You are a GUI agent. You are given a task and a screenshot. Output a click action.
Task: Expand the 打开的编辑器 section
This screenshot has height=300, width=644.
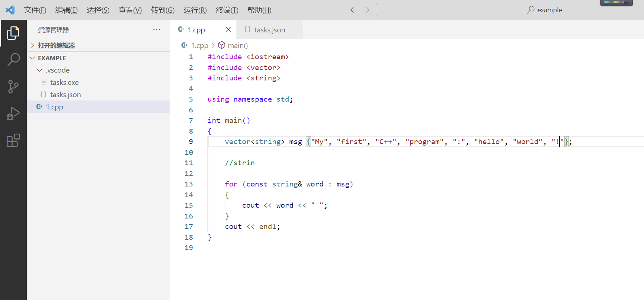pyautogui.click(x=98, y=45)
